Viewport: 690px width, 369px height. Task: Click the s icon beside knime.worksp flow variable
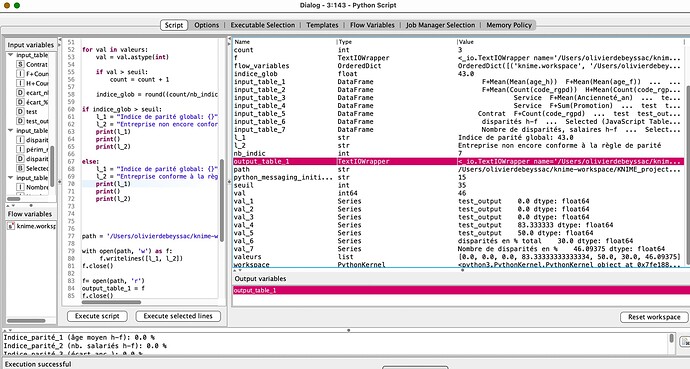[11, 227]
